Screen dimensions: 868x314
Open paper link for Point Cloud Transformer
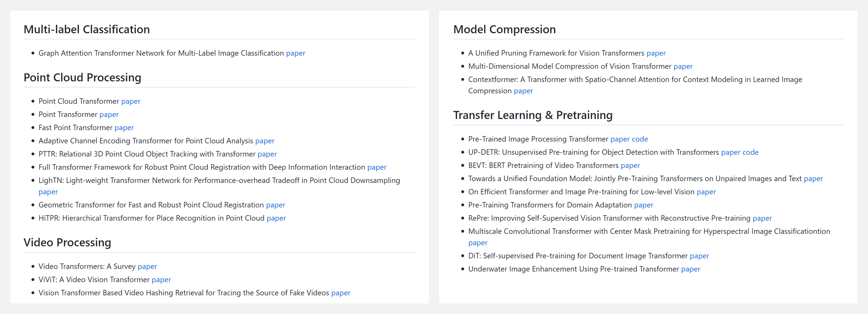(131, 101)
